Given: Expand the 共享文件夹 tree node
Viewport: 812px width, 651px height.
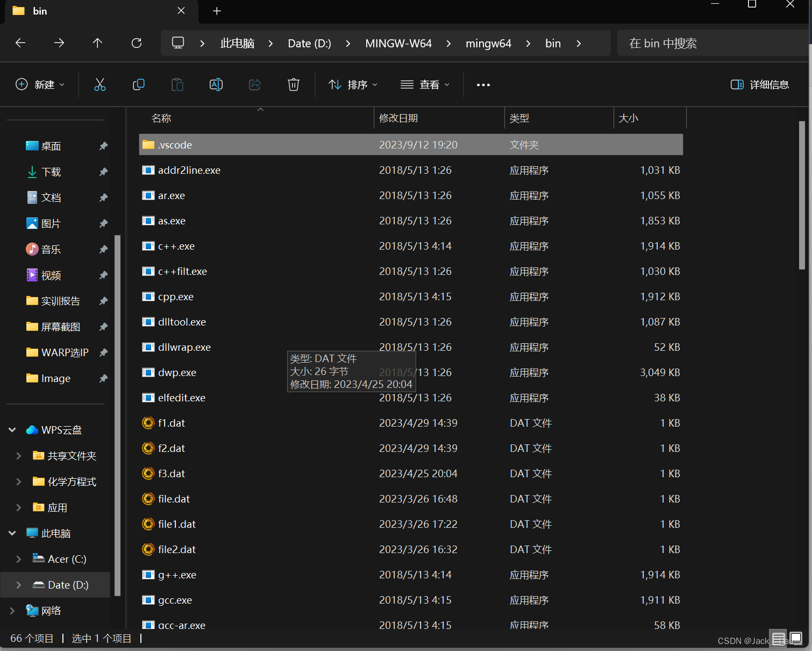Looking at the screenshot, I should point(19,456).
